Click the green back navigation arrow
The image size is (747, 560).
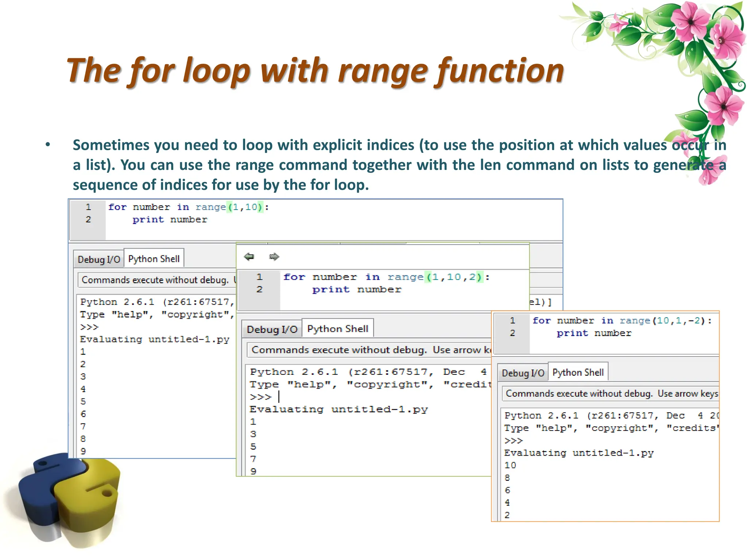249,257
